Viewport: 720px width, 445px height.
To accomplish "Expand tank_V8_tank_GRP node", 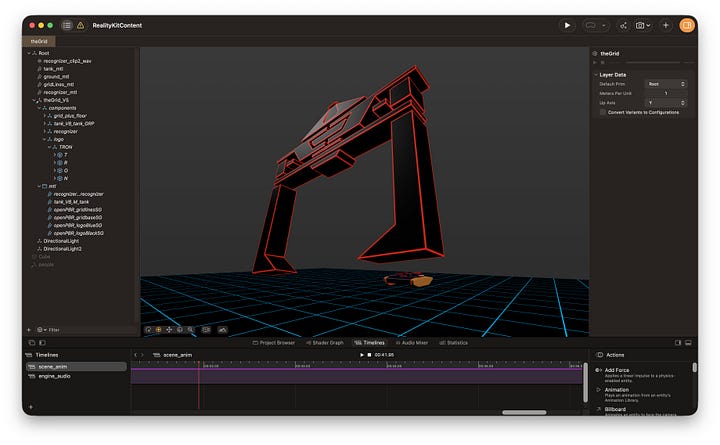I will click(x=45, y=124).
